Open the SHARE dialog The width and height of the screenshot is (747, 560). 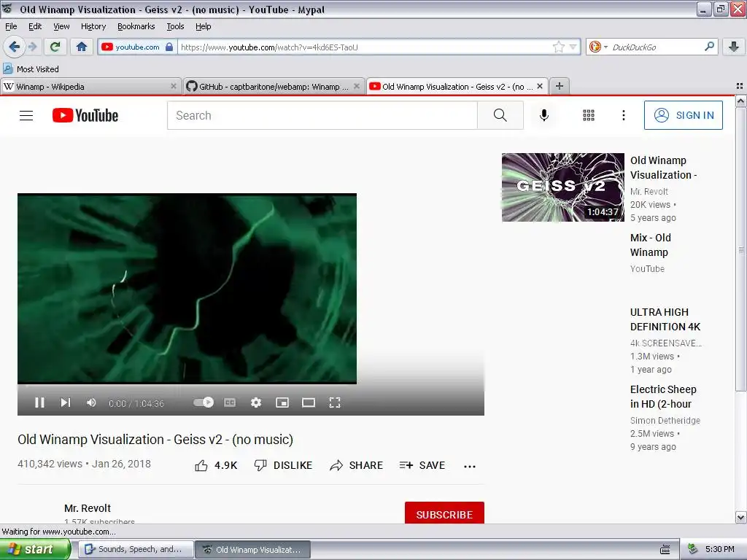(356, 465)
